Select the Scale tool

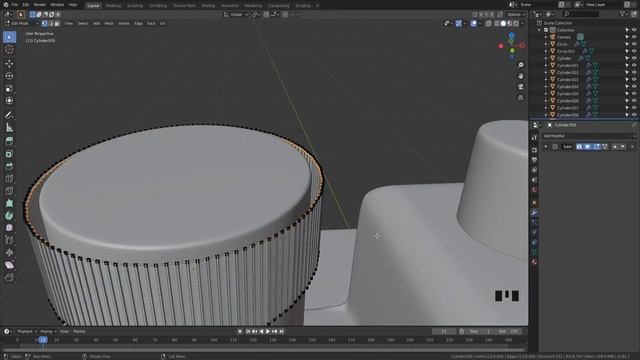pos(9,89)
